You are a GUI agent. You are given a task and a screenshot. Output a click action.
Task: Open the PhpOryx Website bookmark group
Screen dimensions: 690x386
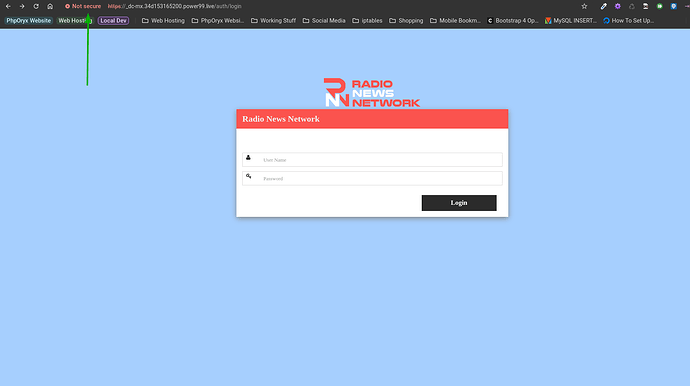29,21
